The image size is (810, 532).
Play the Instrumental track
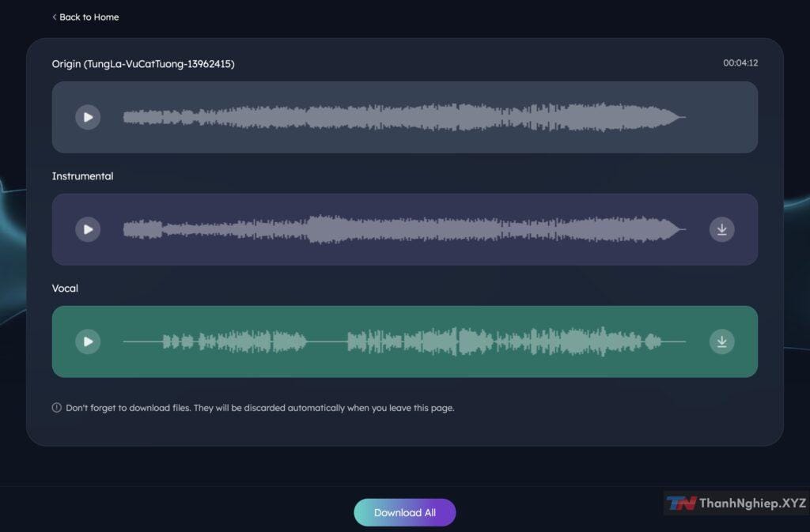[x=88, y=229]
